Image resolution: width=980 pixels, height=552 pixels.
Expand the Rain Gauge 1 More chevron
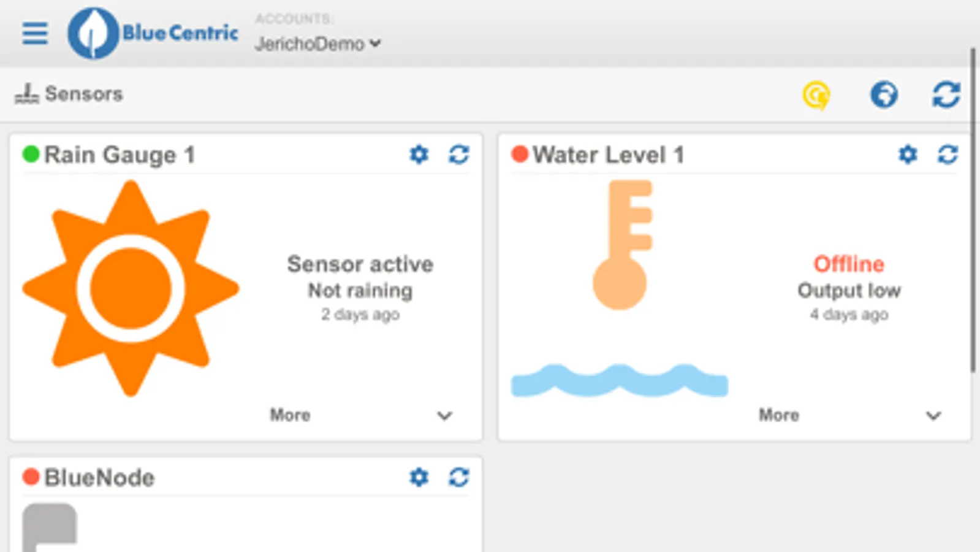tap(444, 416)
